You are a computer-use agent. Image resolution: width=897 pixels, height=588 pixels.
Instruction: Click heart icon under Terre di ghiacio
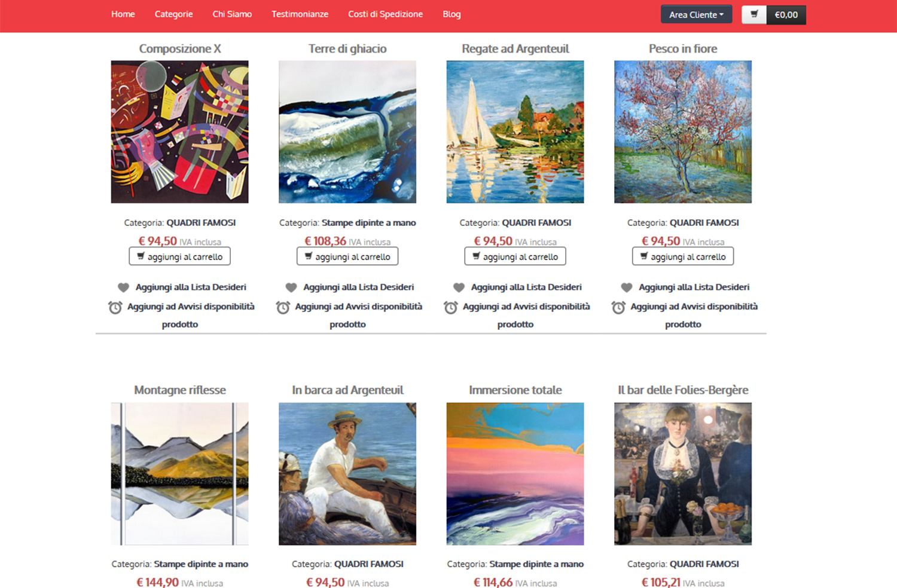tap(291, 287)
